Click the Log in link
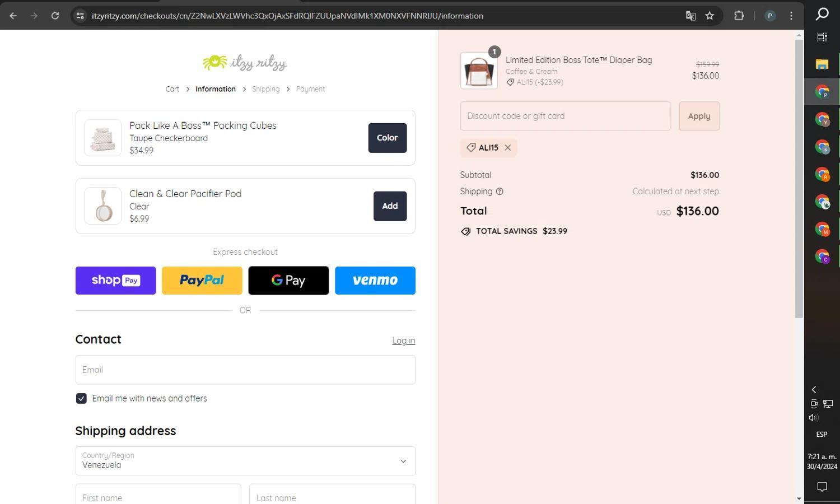The width and height of the screenshot is (840, 504). pyautogui.click(x=404, y=340)
